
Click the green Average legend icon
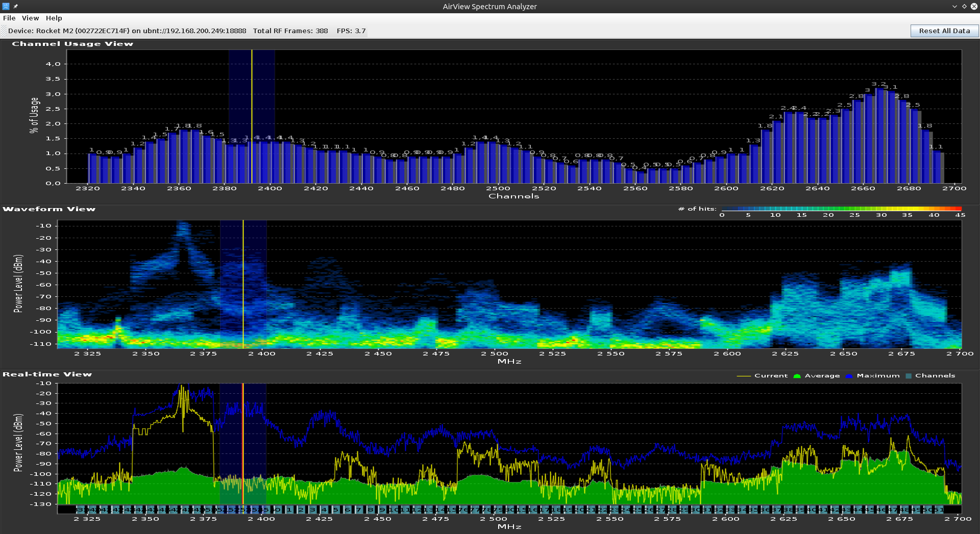[x=797, y=376]
